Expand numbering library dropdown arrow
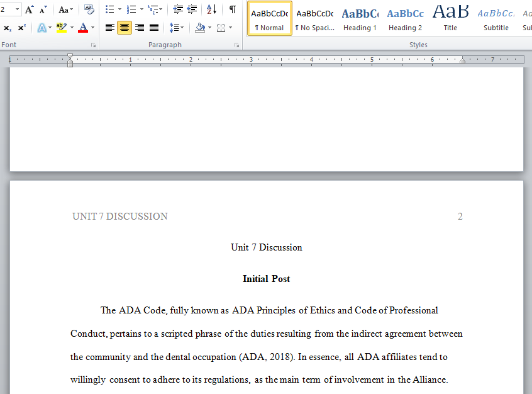The width and height of the screenshot is (532, 394). click(141, 9)
